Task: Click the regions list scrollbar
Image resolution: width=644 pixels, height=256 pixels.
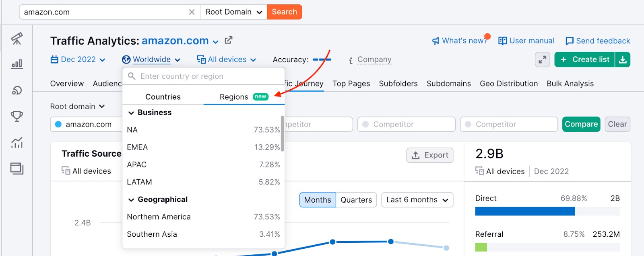Action: [283, 133]
